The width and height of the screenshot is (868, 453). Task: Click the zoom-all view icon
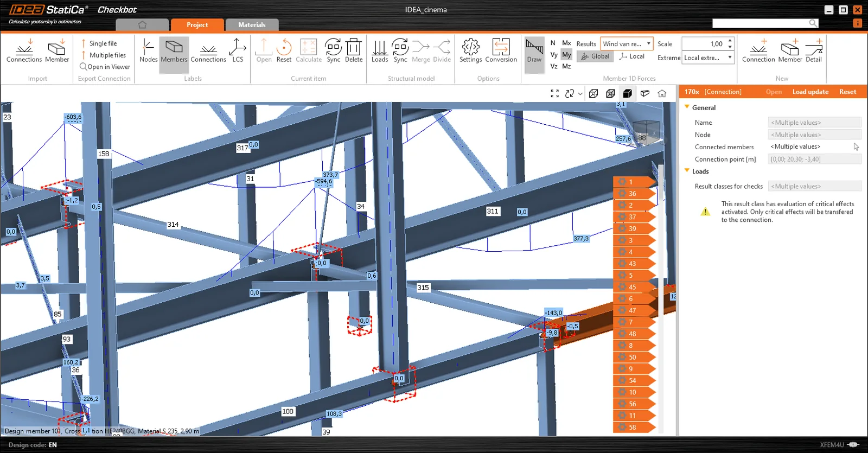[x=554, y=93]
